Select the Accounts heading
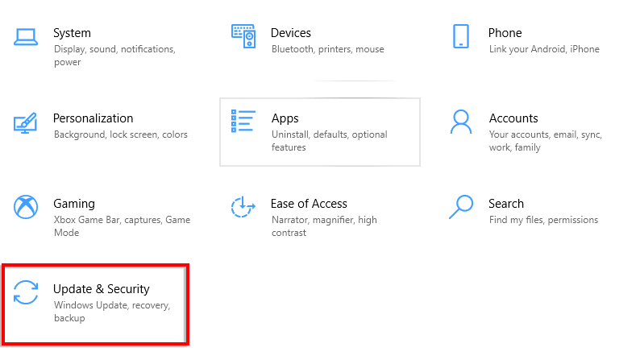 coord(513,118)
